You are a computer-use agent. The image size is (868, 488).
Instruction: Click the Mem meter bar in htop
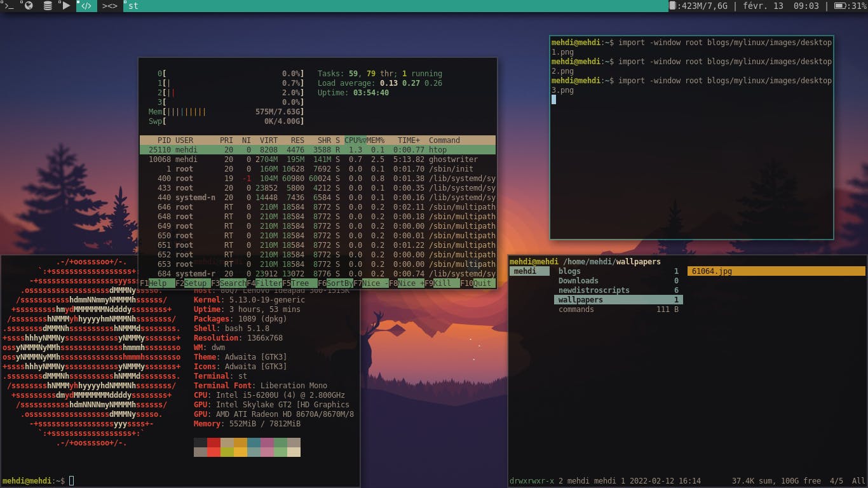pyautogui.click(x=226, y=112)
